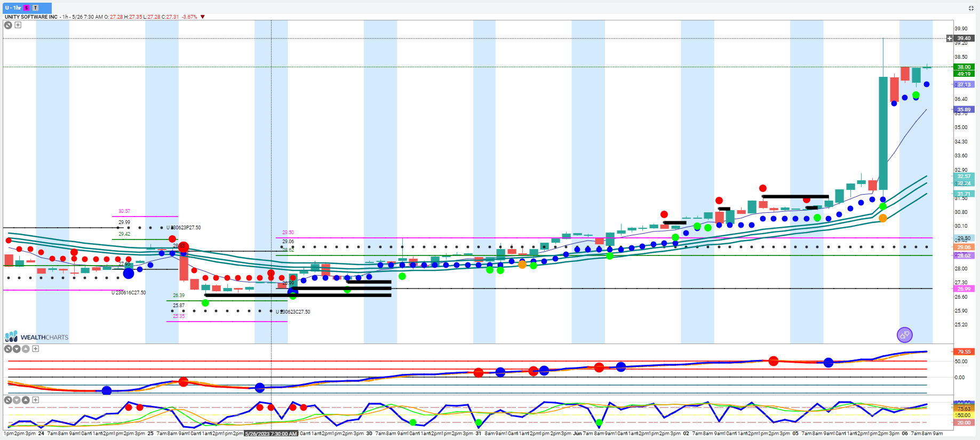Add study with bottom panel plus icon
This screenshot has height=440, width=980.
(35, 400)
